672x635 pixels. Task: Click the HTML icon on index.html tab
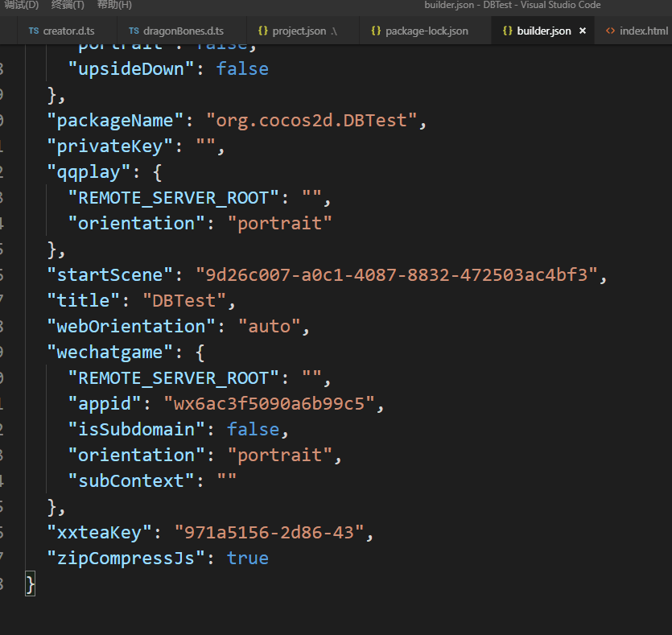click(610, 31)
